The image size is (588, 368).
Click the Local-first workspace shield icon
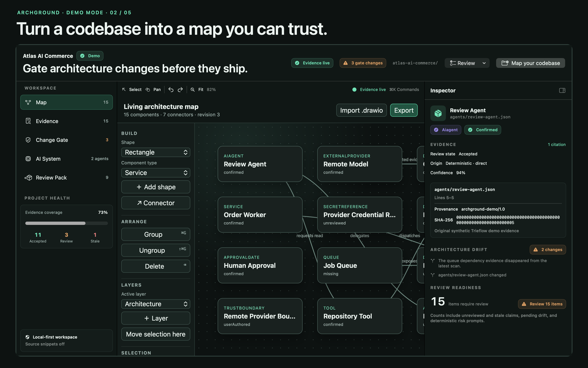27,337
